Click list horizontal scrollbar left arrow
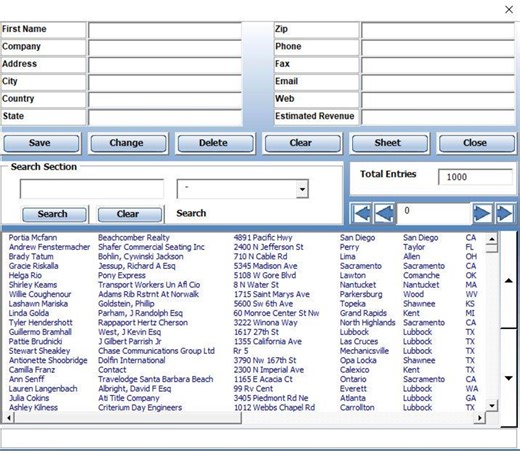 pos(9,417)
